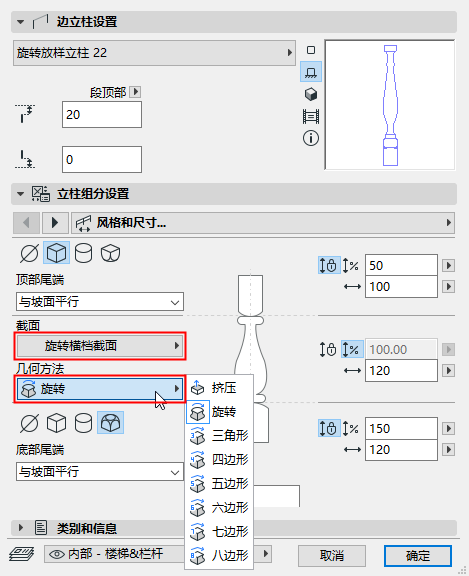Screen dimensions: 469x576
Task: Open flyout arrow next to value 100
Action: (x=448, y=286)
